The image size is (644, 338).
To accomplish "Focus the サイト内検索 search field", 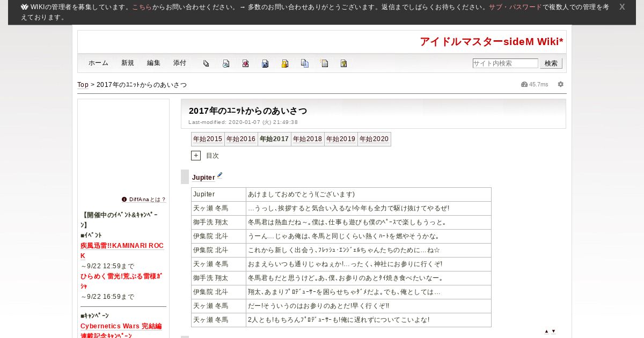I will point(506,63).
